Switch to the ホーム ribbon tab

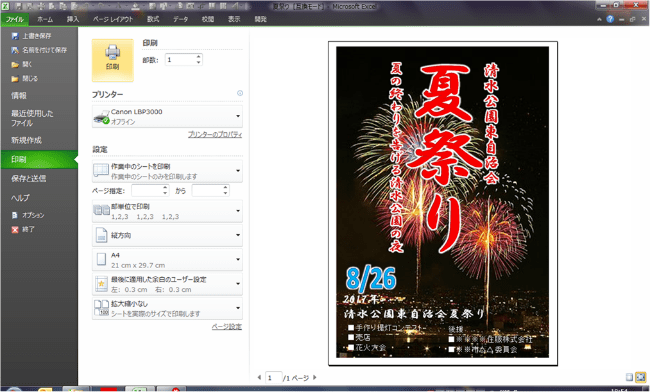(x=45, y=19)
